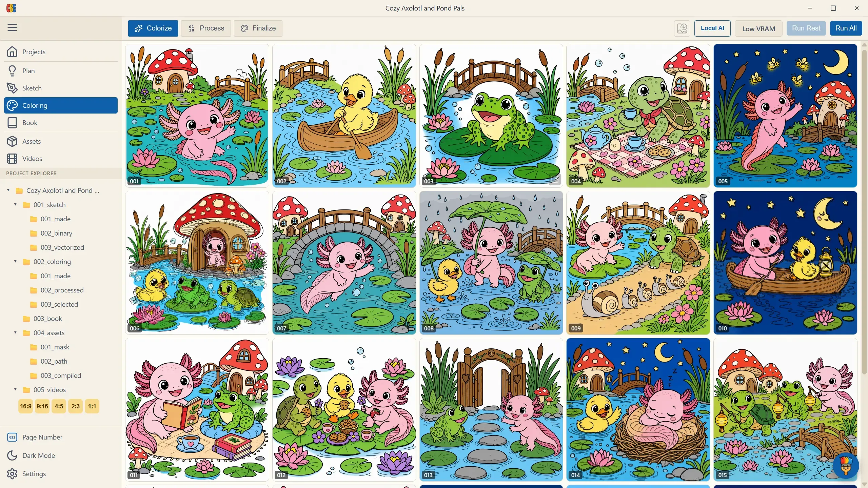This screenshot has width=868, height=488.
Task: Select the 4:5 aspect ratio
Action: (x=59, y=406)
